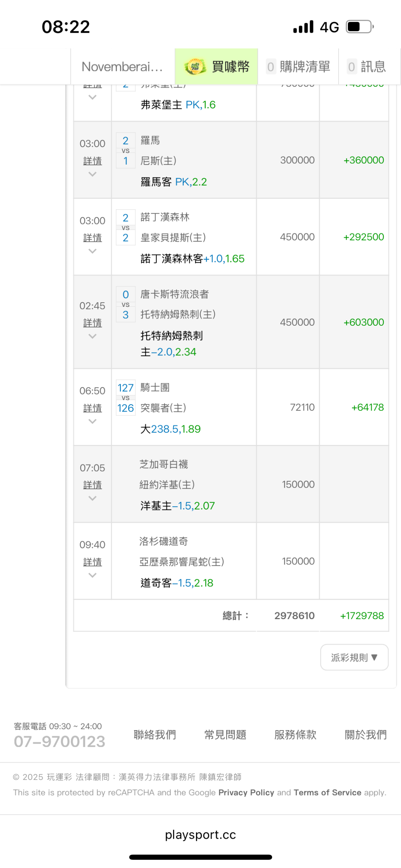Expand chevron under 02:45 托特納姆熱刺 match
401x868 pixels.
coord(92,337)
